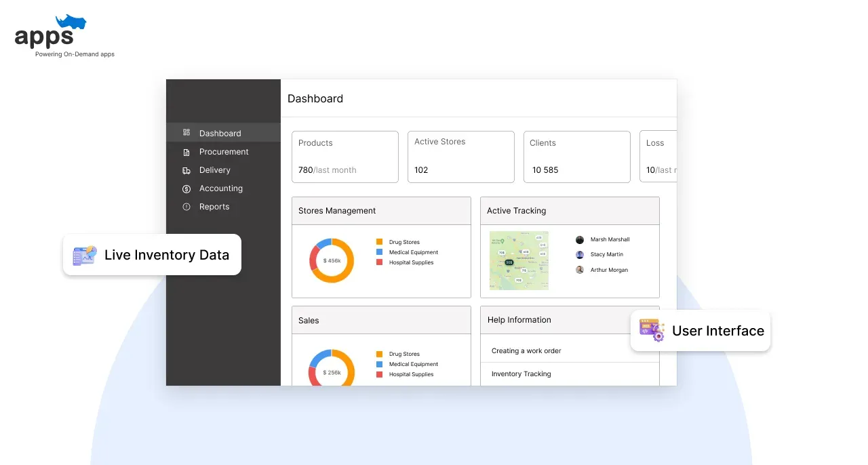Click orange Drug Stores swatch in Sales
The image size is (868, 465).
tap(380, 354)
